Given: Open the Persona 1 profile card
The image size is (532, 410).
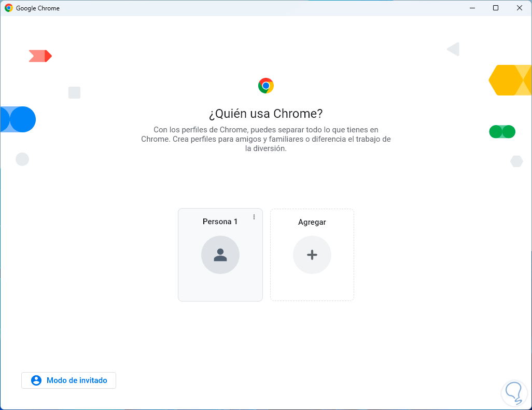Looking at the screenshot, I should pyautogui.click(x=220, y=255).
